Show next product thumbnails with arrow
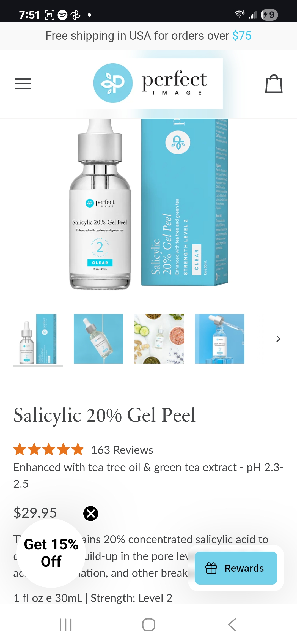This screenshot has height=644, width=297. click(278, 339)
